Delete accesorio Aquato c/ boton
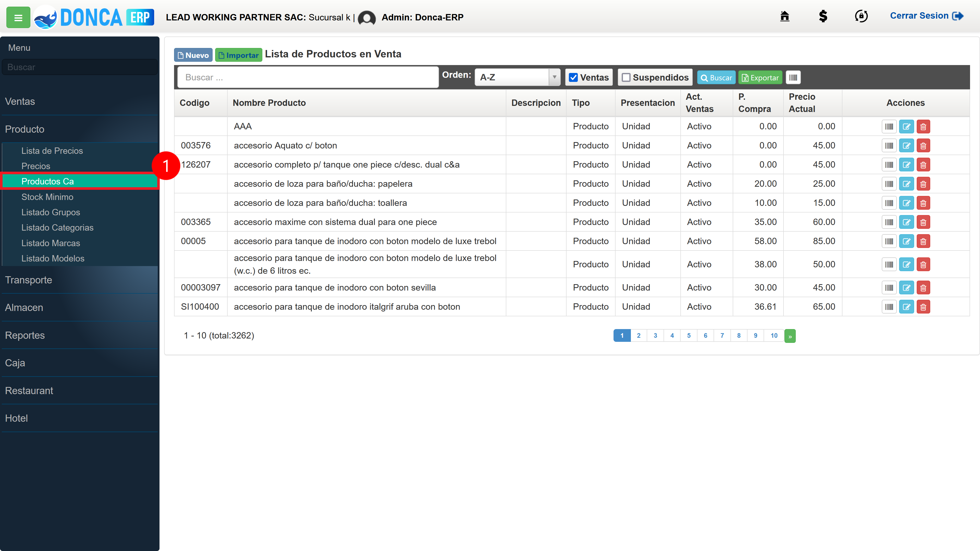980x551 pixels. click(x=923, y=146)
